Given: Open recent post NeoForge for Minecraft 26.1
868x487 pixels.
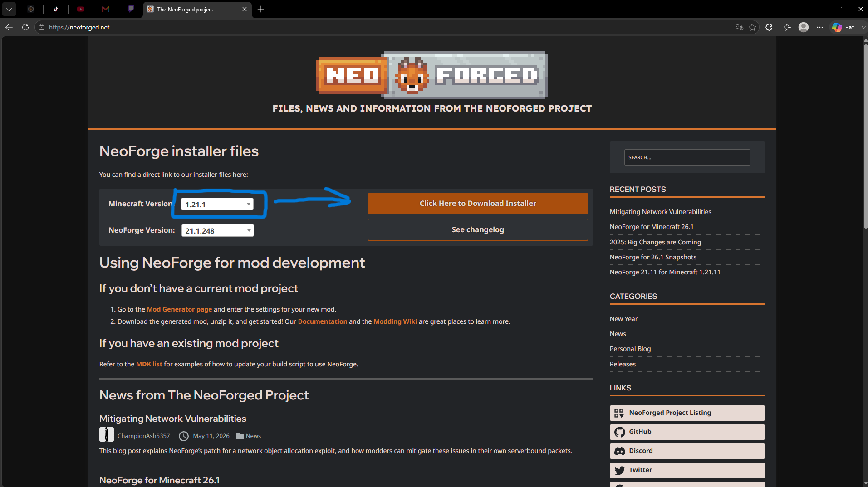Looking at the screenshot, I should point(652,227).
